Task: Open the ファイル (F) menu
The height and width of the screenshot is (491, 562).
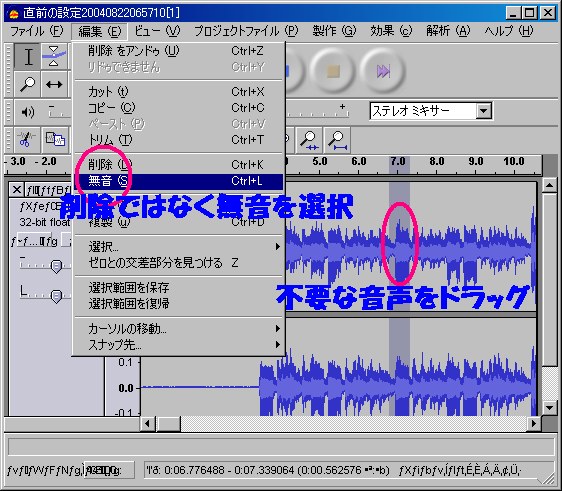Action: coord(36,32)
